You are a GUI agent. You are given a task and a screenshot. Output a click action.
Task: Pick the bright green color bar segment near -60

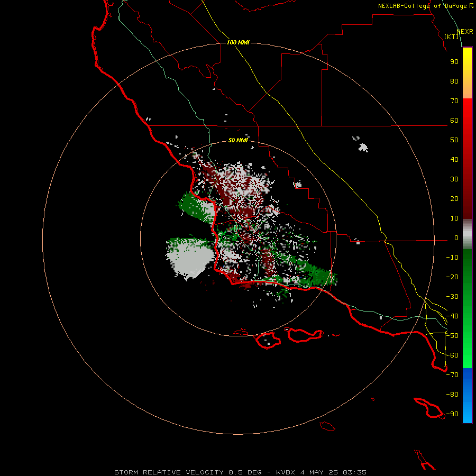point(467,355)
